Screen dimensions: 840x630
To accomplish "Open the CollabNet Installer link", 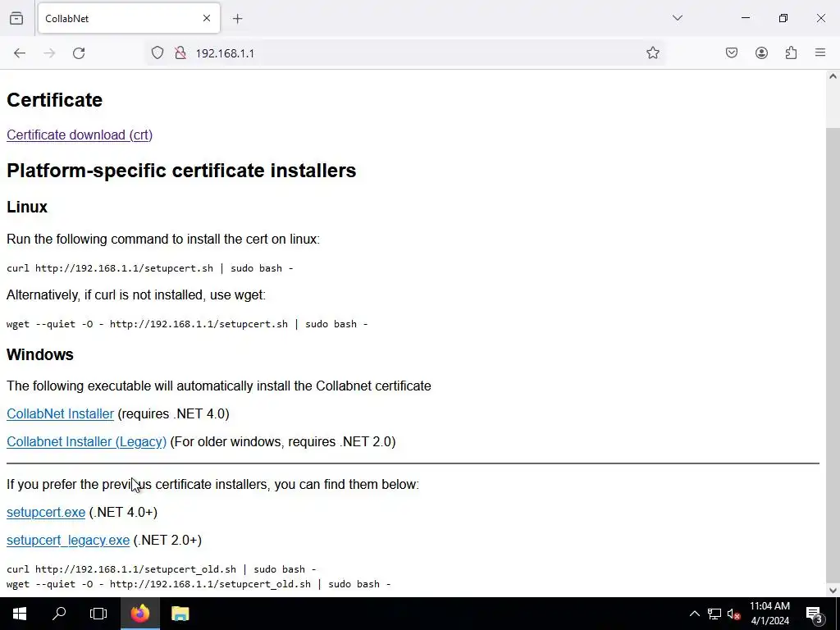I will coord(60,413).
